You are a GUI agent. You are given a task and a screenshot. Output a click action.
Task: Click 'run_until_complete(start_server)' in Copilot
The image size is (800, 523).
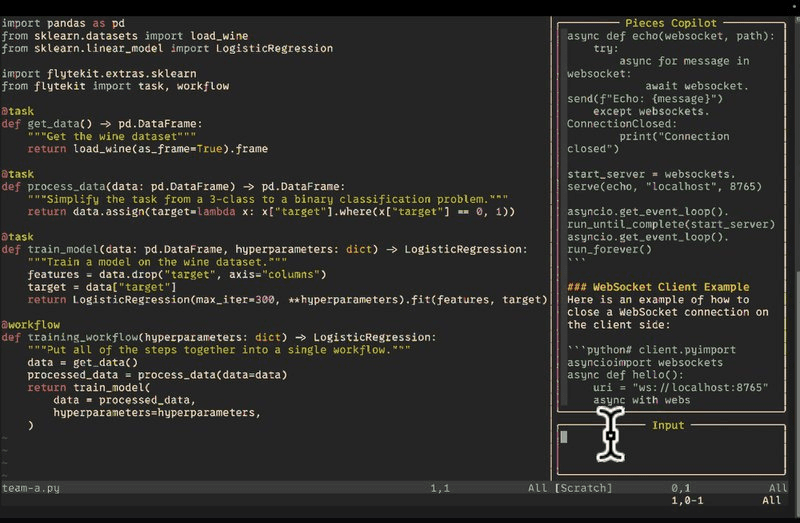click(671, 224)
